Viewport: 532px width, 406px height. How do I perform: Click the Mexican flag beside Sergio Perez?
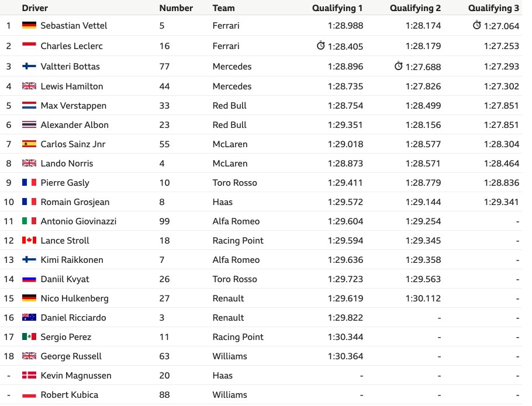click(29, 336)
